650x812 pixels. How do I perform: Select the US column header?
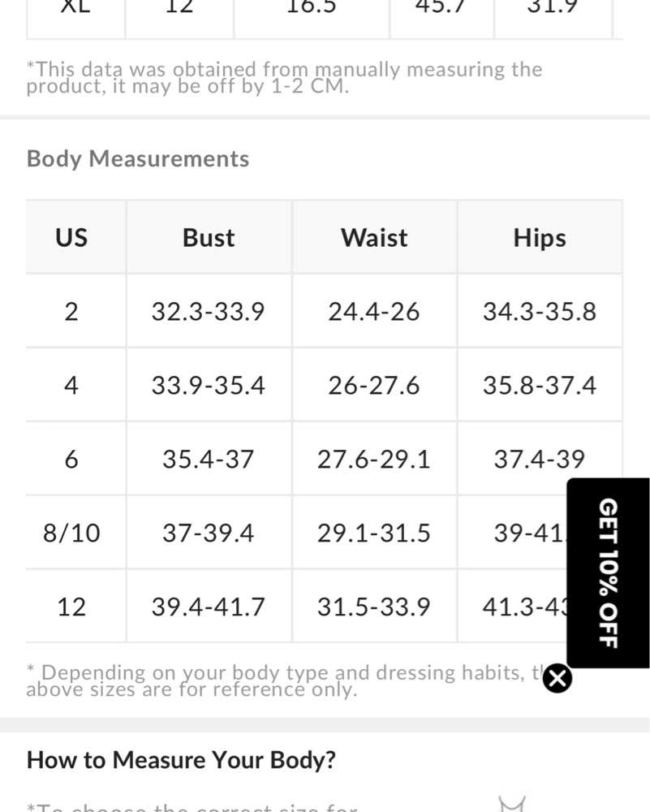(x=71, y=238)
